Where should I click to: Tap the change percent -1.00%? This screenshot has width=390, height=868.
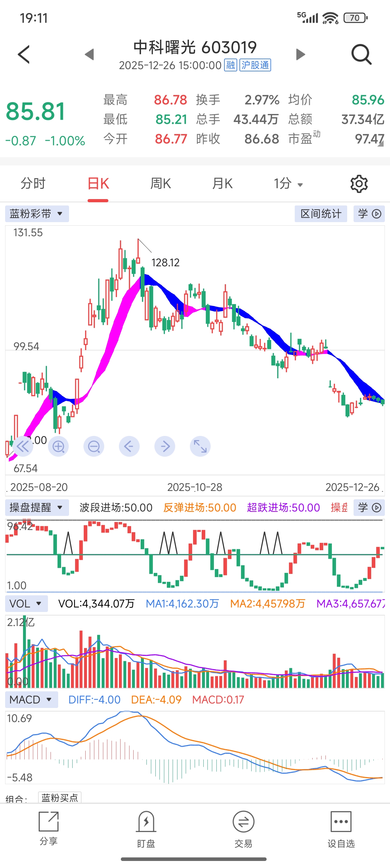(x=65, y=141)
